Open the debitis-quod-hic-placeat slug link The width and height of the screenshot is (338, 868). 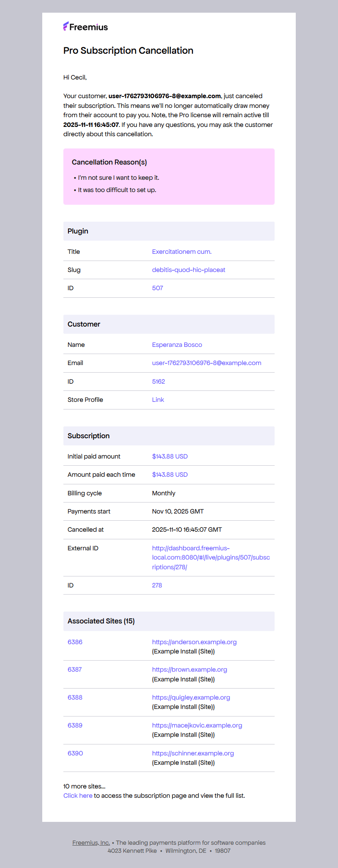coord(188,270)
